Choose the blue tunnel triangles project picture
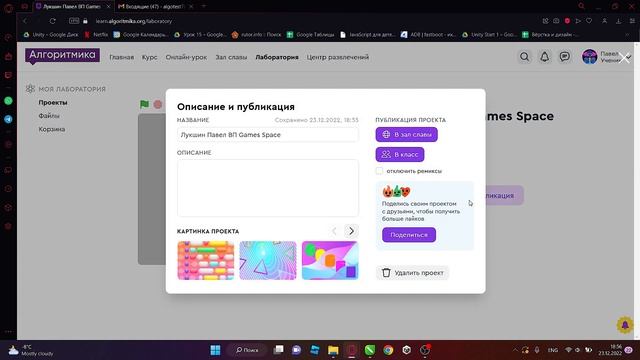640x360 pixels. click(x=268, y=260)
